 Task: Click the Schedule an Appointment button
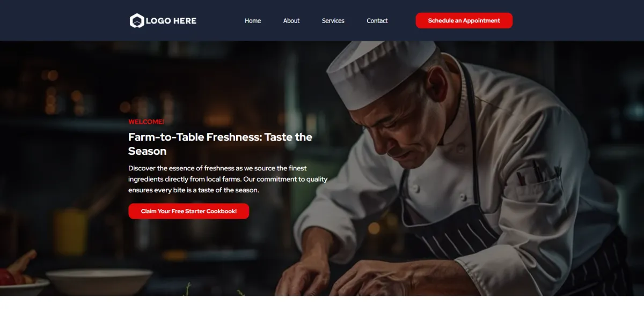point(464,21)
